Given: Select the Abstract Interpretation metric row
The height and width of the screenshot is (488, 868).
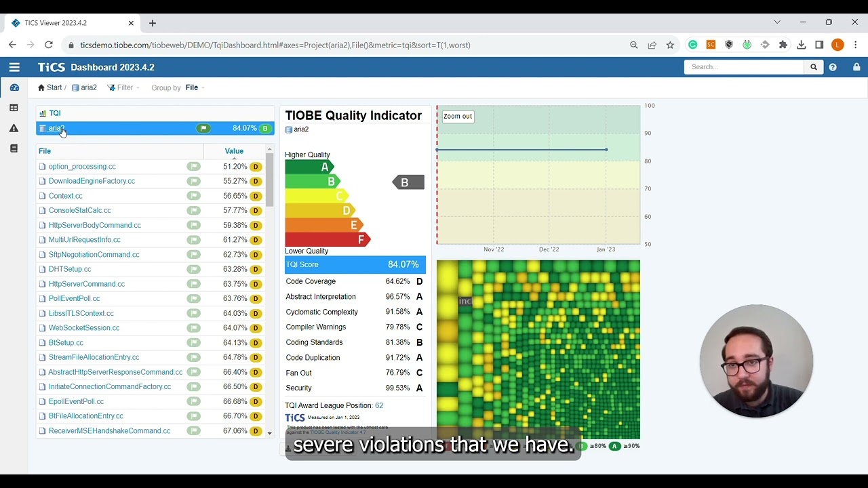Looking at the screenshot, I should coord(355,297).
